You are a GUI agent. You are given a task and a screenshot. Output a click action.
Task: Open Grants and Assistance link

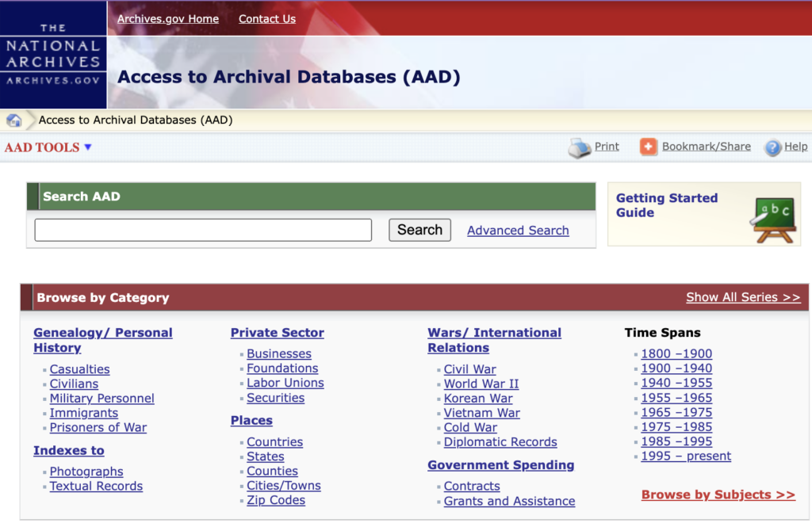click(x=510, y=502)
